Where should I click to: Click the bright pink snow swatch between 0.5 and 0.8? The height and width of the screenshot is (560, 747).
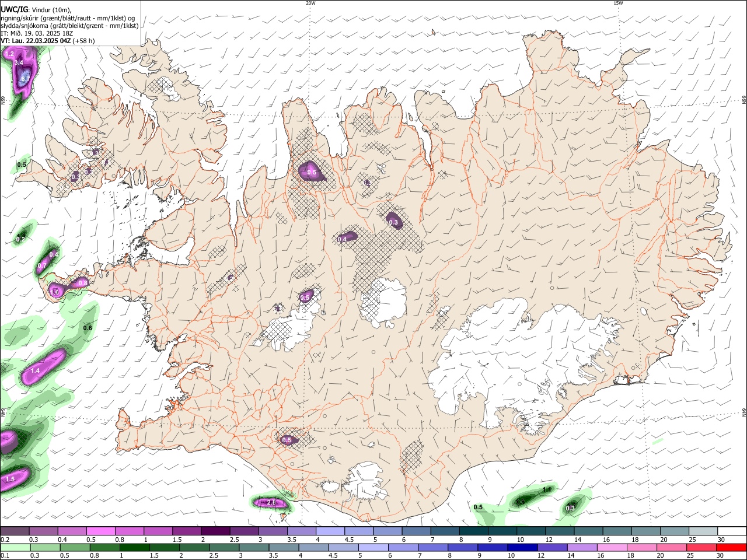[x=101, y=531]
